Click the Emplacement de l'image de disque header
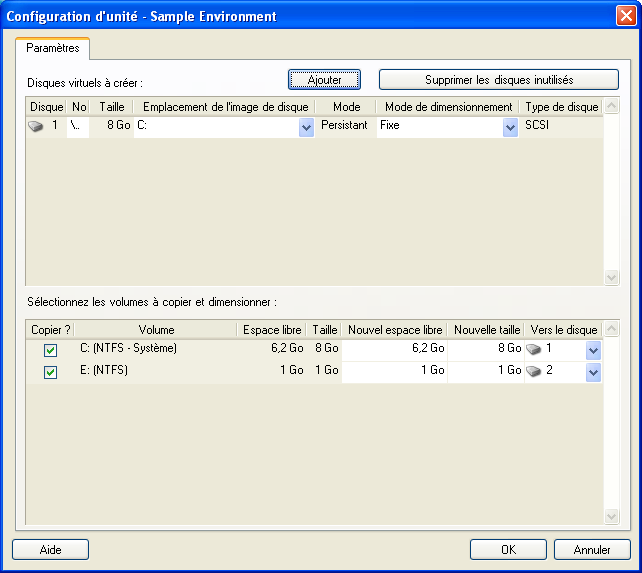 [225, 107]
